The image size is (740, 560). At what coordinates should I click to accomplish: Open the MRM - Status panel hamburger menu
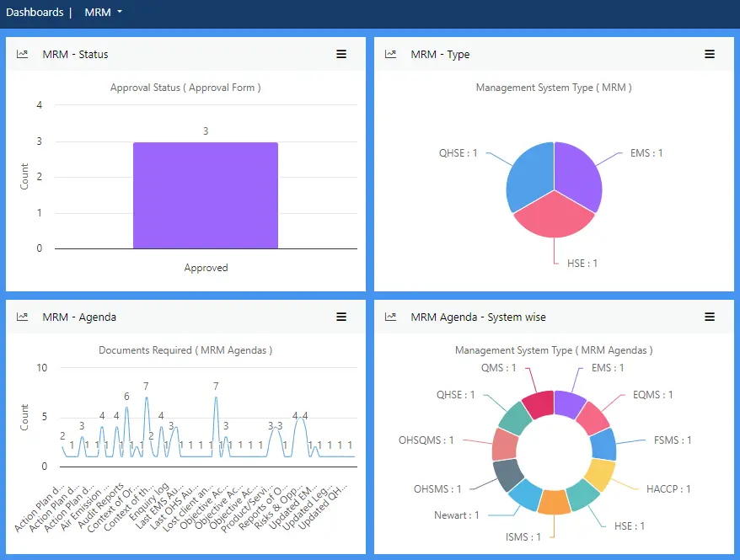click(x=341, y=54)
